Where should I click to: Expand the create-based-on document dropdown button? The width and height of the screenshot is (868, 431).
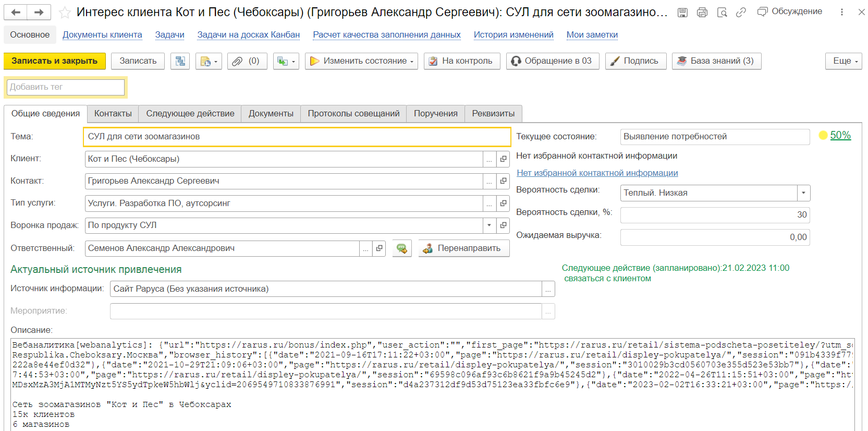click(209, 61)
